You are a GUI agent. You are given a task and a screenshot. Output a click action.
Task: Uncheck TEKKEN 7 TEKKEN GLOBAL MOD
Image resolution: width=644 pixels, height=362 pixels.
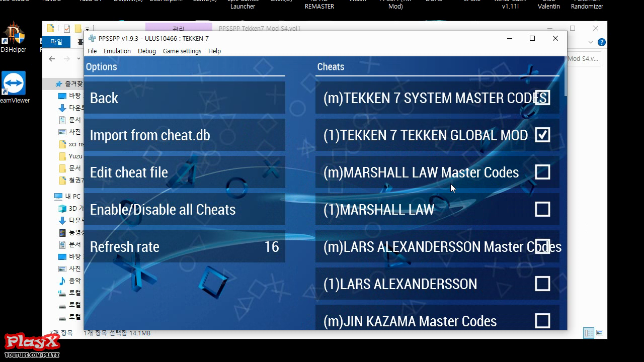pyautogui.click(x=542, y=135)
